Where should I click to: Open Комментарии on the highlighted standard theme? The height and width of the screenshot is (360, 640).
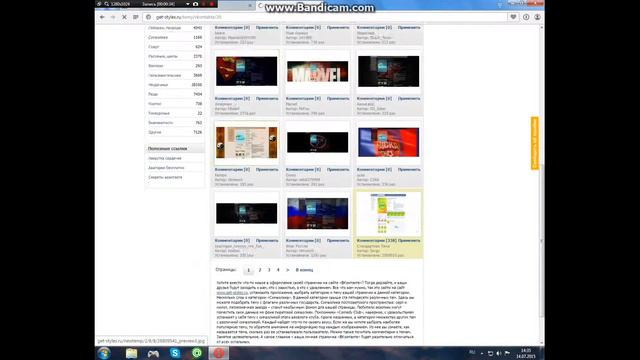point(377,240)
